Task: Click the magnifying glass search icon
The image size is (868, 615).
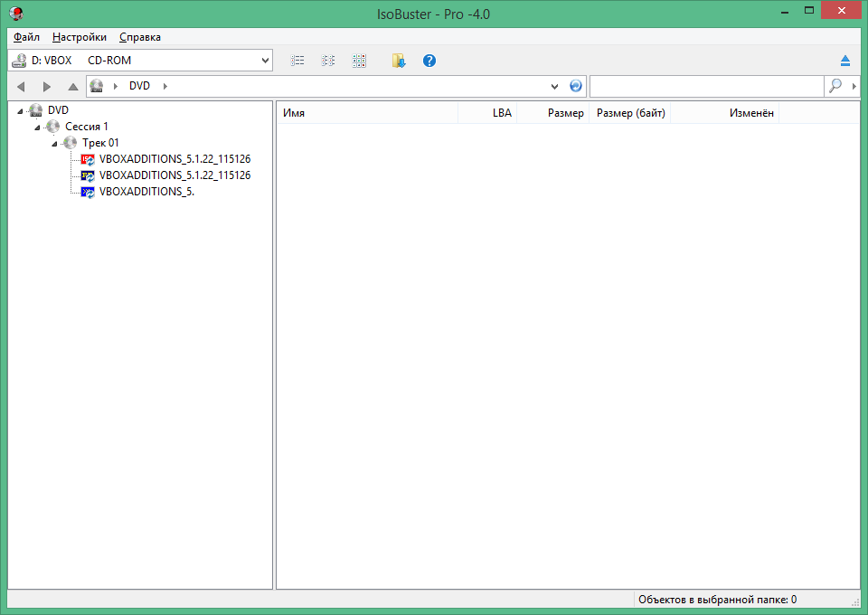Action: coord(835,86)
